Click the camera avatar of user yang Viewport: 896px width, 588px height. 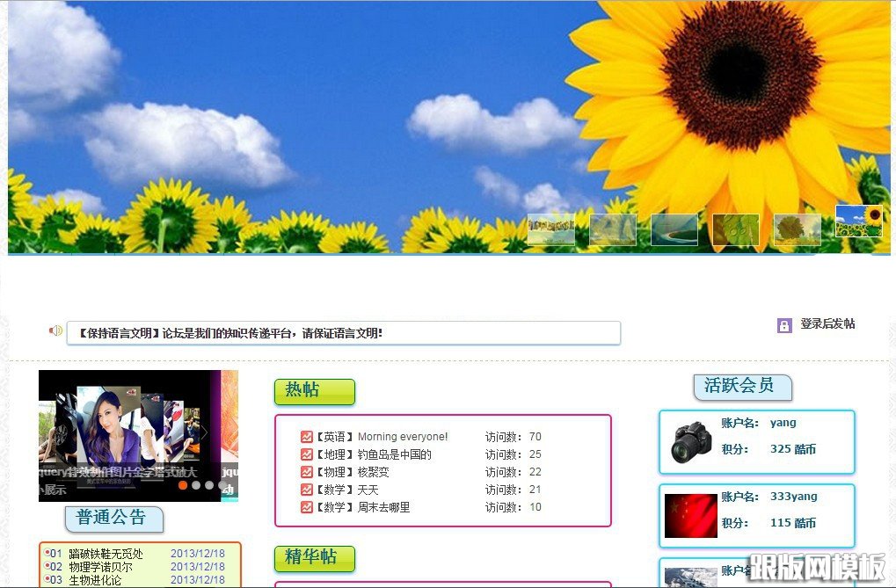(x=691, y=442)
